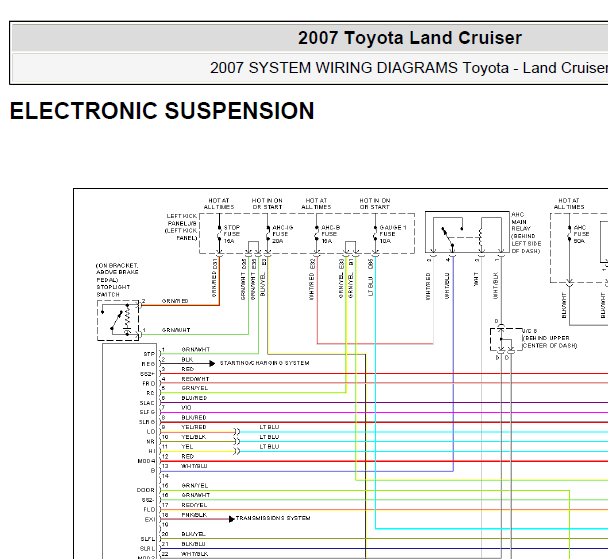The image size is (608, 559).
Task: Click the SLFG pin label
Action: (147, 412)
